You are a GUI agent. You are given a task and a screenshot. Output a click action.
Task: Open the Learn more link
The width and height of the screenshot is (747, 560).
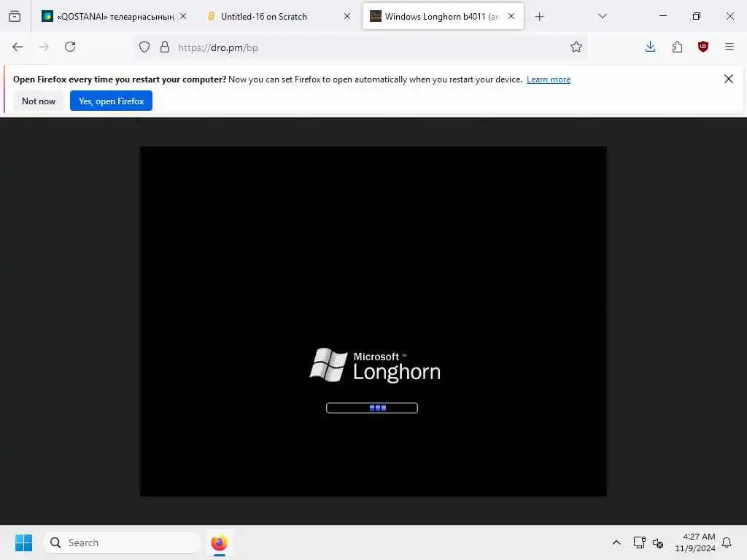549,79
